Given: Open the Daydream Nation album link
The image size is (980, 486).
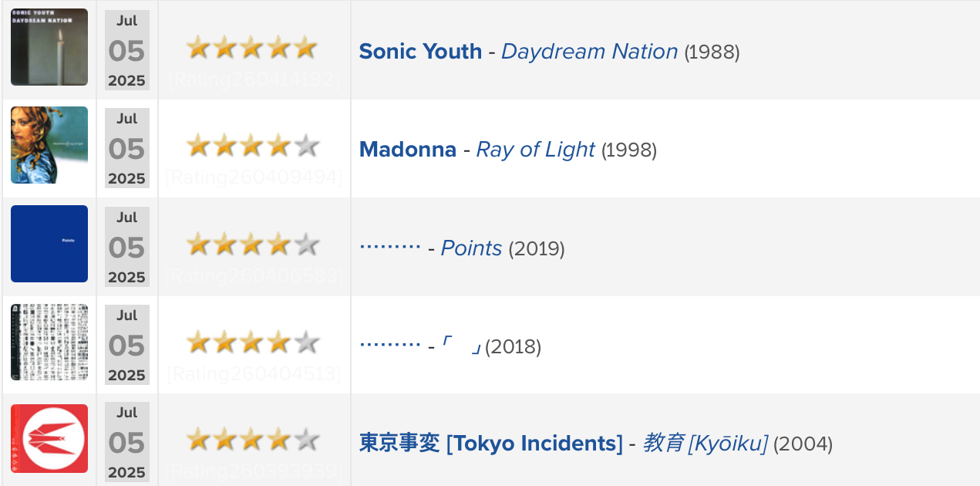Looking at the screenshot, I should (590, 52).
